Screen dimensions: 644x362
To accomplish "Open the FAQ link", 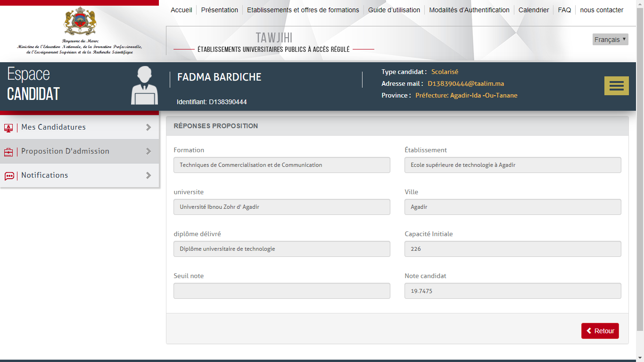I will point(564,10).
